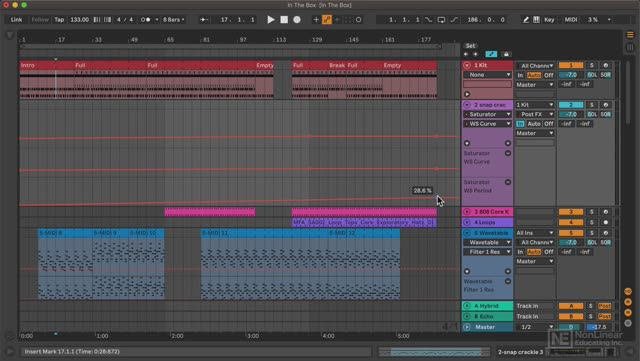This screenshot has width=640, height=361.
Task: Set snap crackle monitor to In
Action: tap(520, 124)
